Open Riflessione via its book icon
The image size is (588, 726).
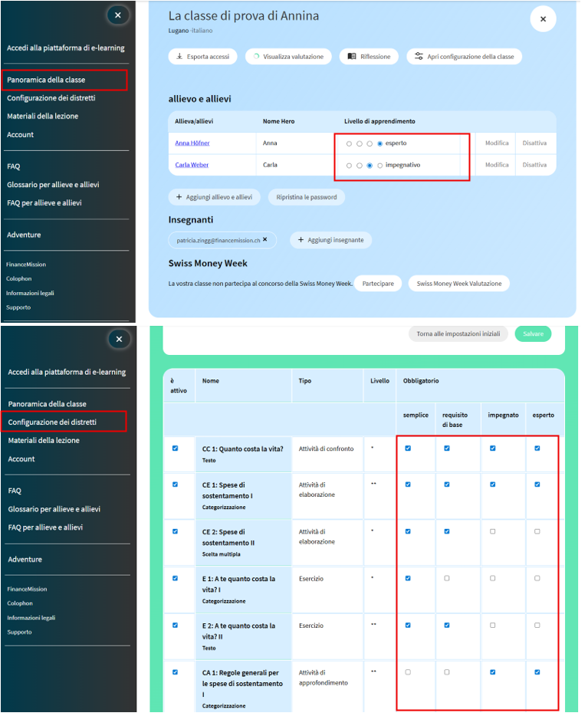351,57
